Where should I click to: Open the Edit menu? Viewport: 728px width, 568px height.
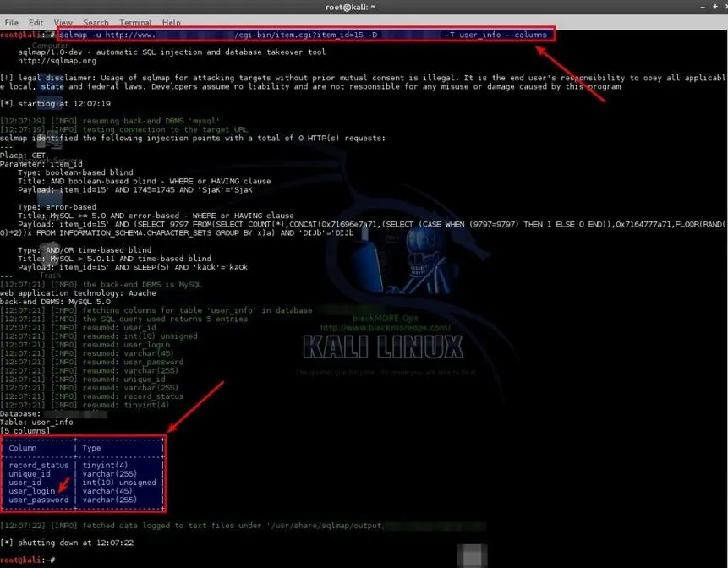36,22
